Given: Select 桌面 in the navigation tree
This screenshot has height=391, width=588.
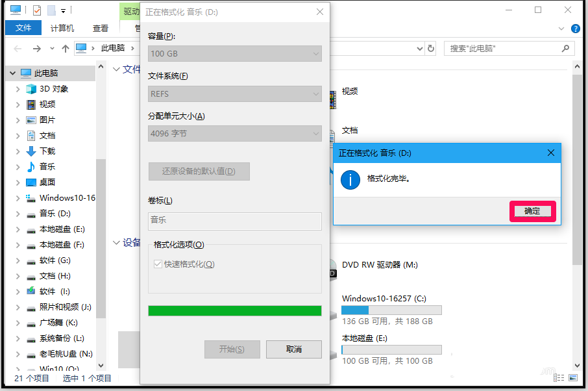Looking at the screenshot, I should tap(47, 183).
